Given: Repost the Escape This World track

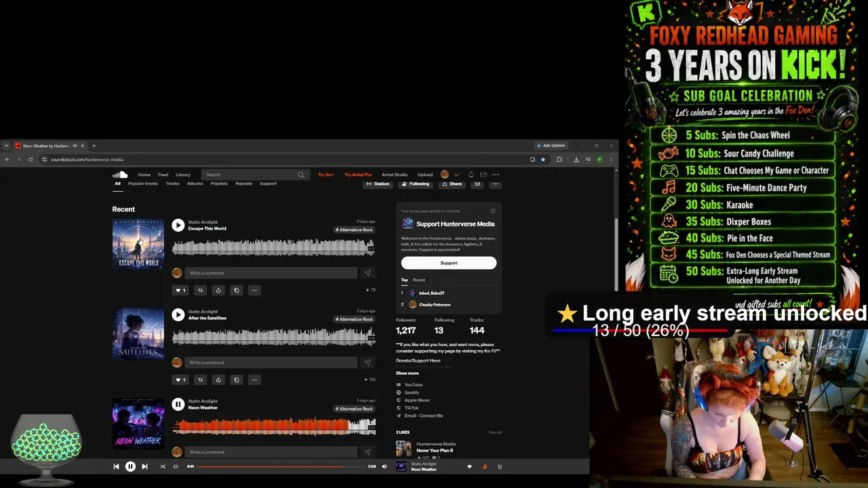Looking at the screenshot, I should (x=200, y=290).
